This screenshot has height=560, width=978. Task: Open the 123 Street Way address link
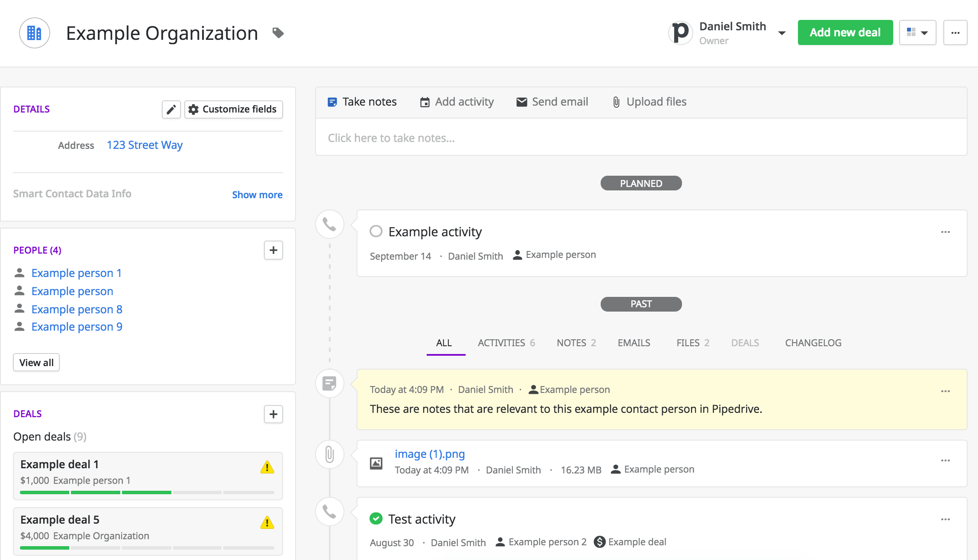tap(145, 145)
